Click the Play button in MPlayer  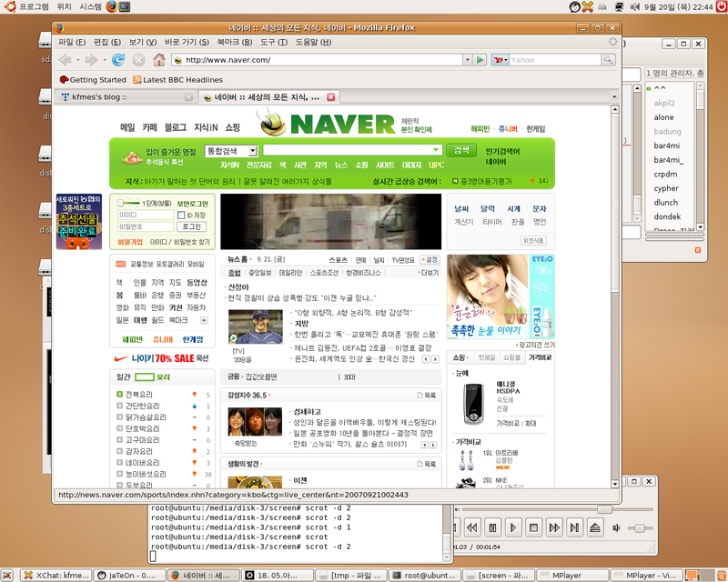(x=513, y=527)
